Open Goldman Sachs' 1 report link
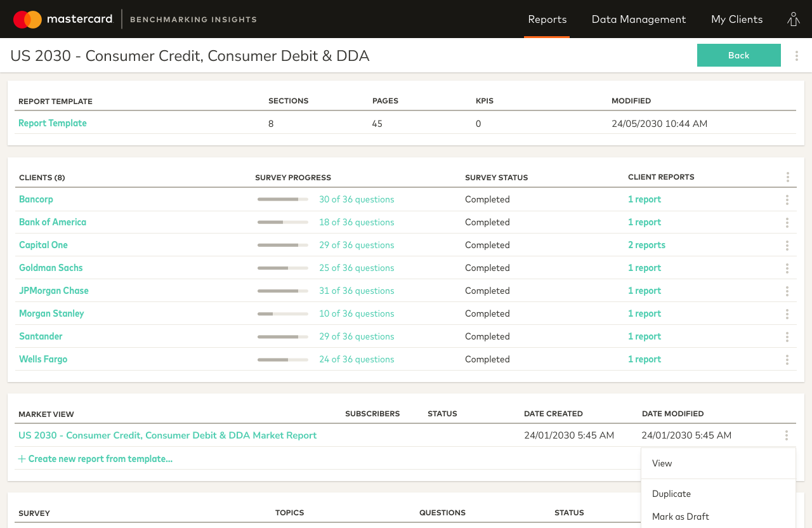 pos(645,268)
